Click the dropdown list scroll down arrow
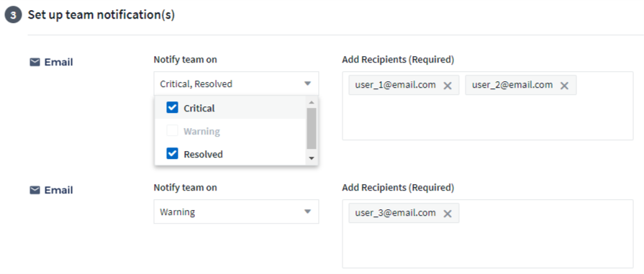The width and height of the screenshot is (644, 274). (x=312, y=158)
